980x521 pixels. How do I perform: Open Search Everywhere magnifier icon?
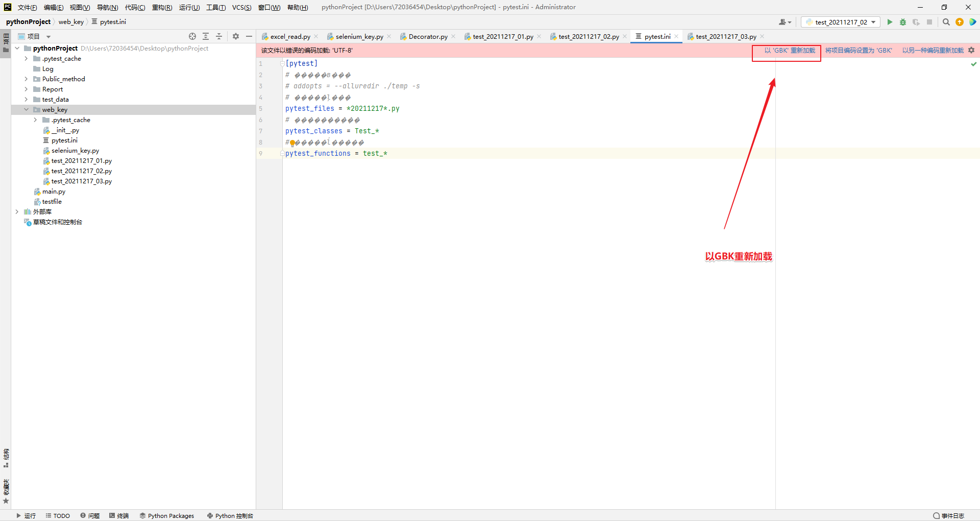point(946,22)
